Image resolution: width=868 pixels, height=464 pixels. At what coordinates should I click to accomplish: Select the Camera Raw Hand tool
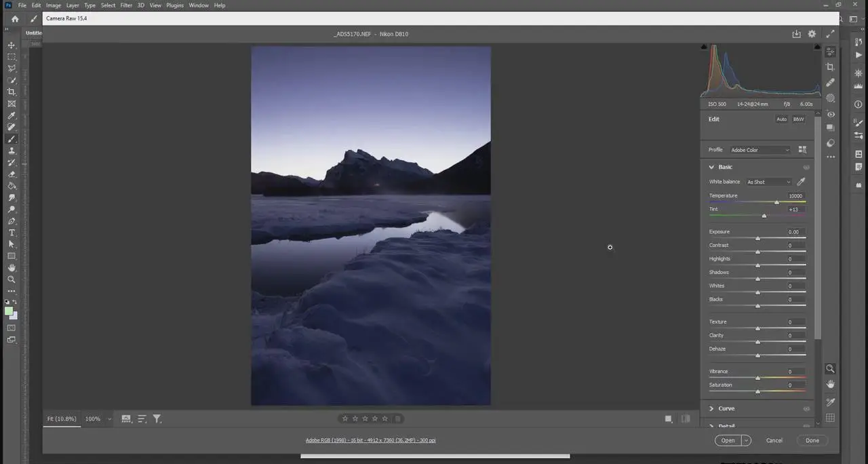830,385
